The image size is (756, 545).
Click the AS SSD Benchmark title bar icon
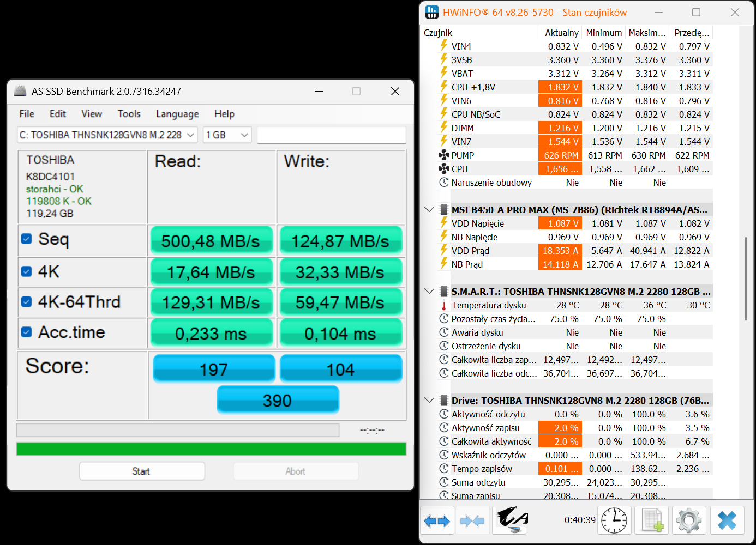[20, 91]
